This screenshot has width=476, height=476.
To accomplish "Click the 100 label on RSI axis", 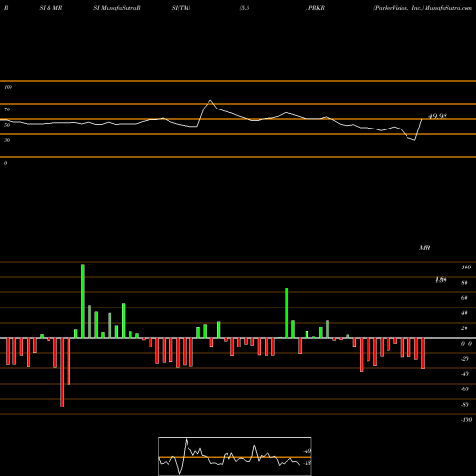I will 9,87.
